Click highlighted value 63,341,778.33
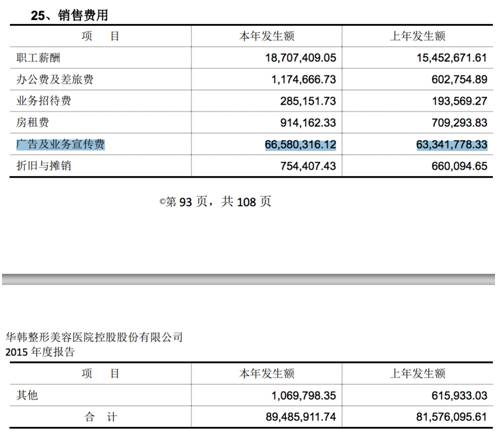The height and width of the screenshot is (431, 497). (x=452, y=144)
